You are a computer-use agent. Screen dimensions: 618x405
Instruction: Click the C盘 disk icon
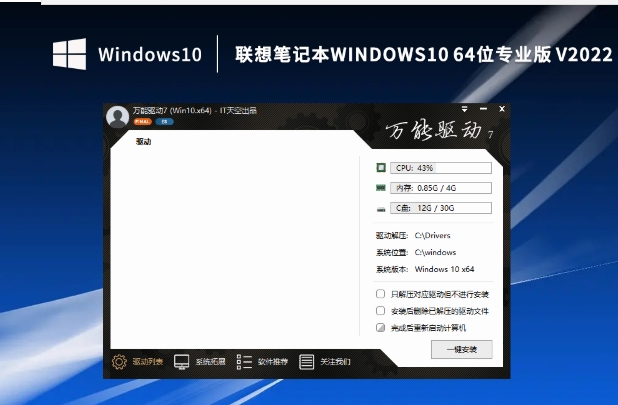[x=380, y=208]
